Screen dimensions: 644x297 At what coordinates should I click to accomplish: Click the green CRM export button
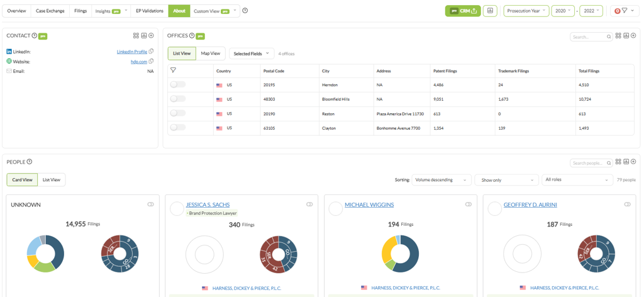click(x=463, y=11)
